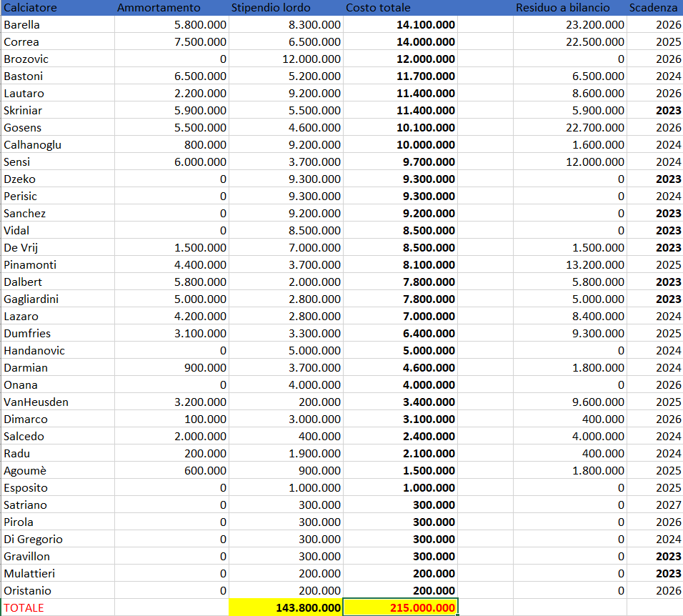Click the Calciatore column header
683x616 pixels.
tap(30, 8)
